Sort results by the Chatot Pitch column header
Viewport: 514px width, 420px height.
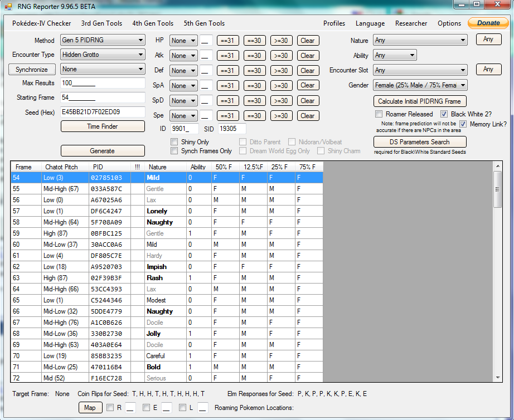[x=65, y=167]
